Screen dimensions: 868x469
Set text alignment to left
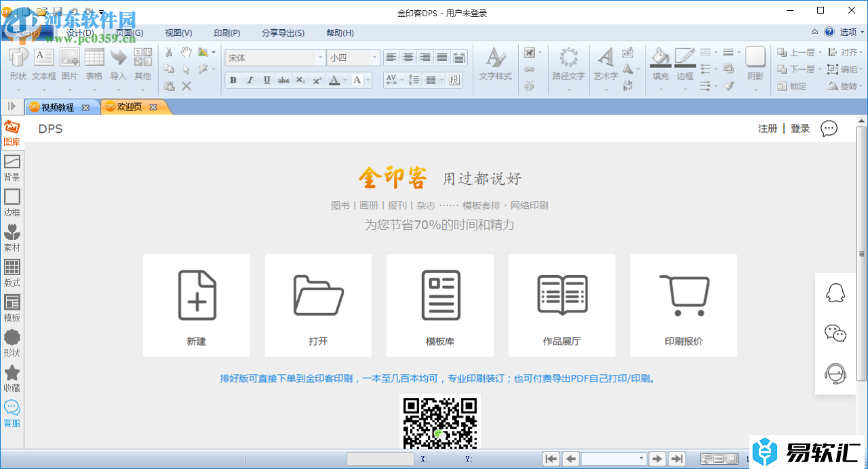click(391, 58)
